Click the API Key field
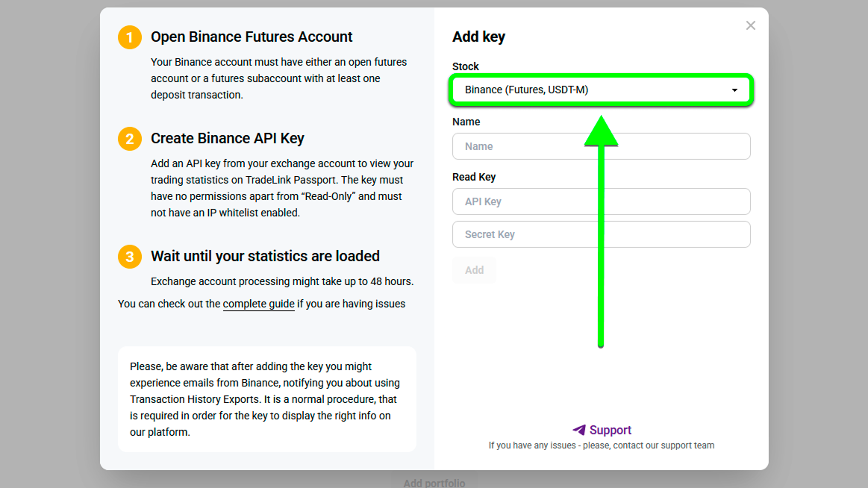 601,201
